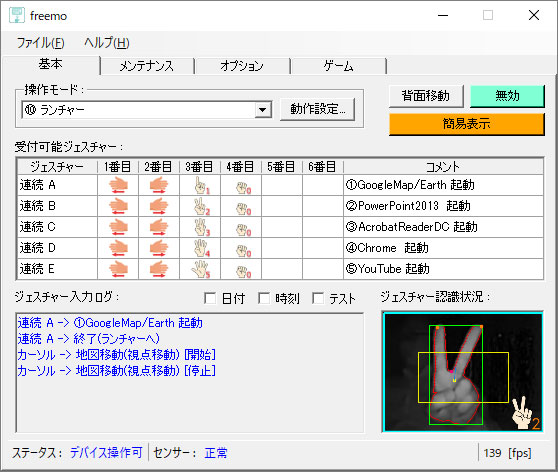Click left-swipe hand icon in 連続 A row
Viewport: 558px width, 472px height.
pos(118,185)
